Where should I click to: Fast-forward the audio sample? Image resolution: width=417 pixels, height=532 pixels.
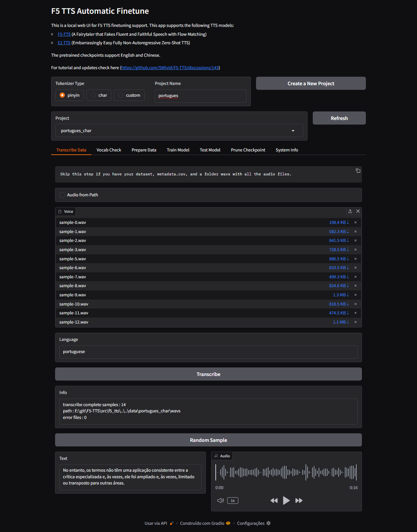pos(299,501)
